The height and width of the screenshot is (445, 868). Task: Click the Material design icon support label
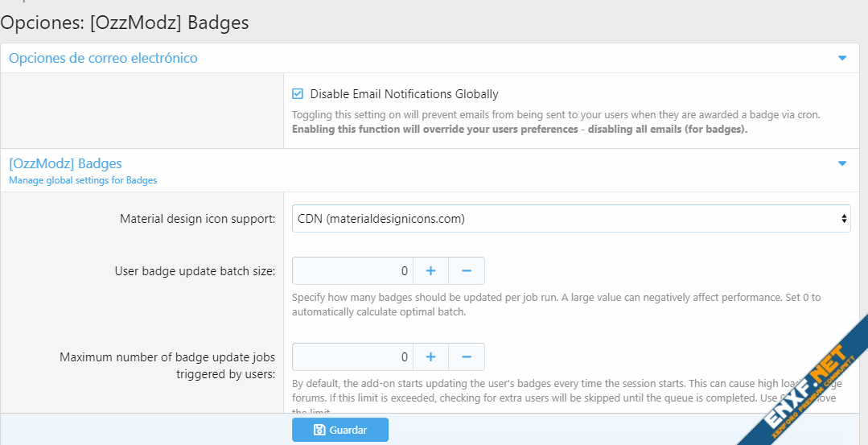point(197,218)
